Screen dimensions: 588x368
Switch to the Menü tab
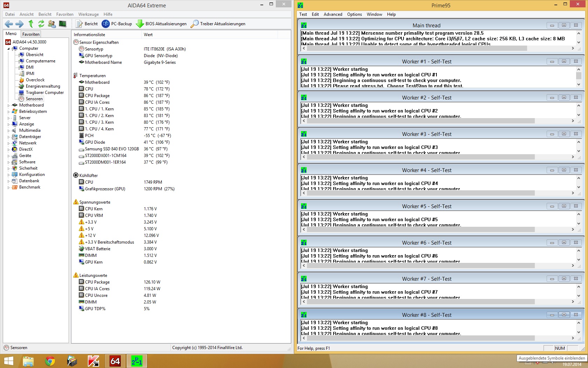click(x=11, y=34)
